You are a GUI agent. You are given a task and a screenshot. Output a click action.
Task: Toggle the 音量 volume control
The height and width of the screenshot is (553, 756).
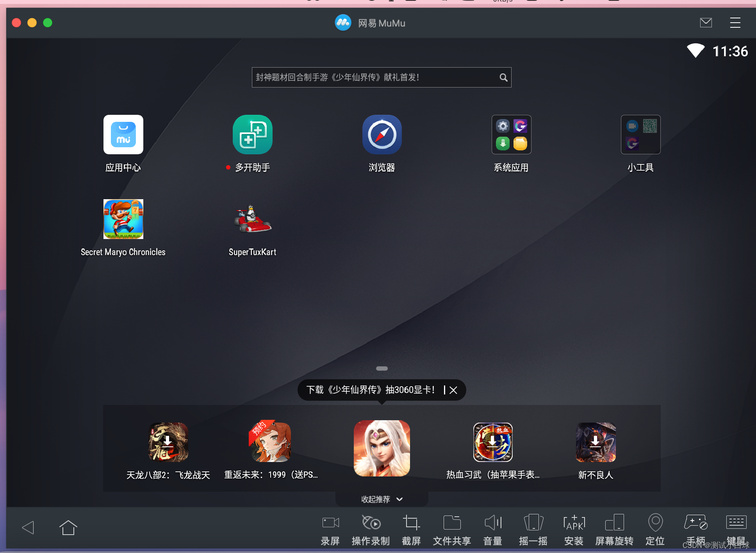pos(493,523)
